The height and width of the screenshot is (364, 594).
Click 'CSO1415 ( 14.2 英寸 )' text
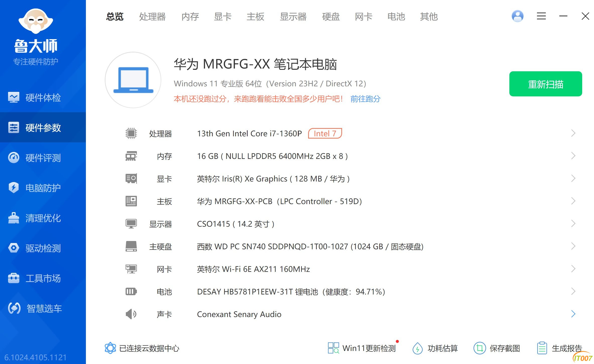(236, 224)
